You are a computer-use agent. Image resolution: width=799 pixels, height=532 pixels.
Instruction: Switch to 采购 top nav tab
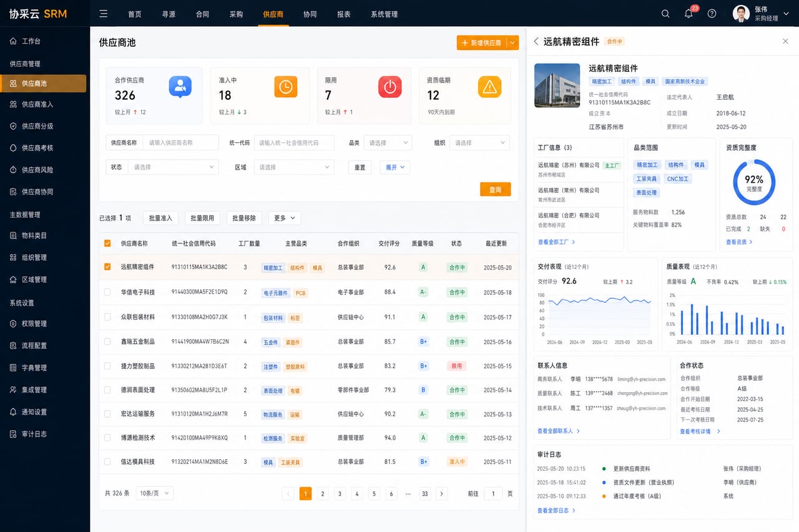point(236,14)
